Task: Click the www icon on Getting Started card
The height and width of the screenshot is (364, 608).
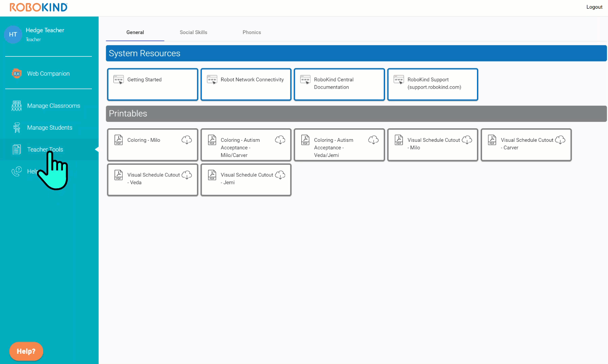Action: (119, 80)
